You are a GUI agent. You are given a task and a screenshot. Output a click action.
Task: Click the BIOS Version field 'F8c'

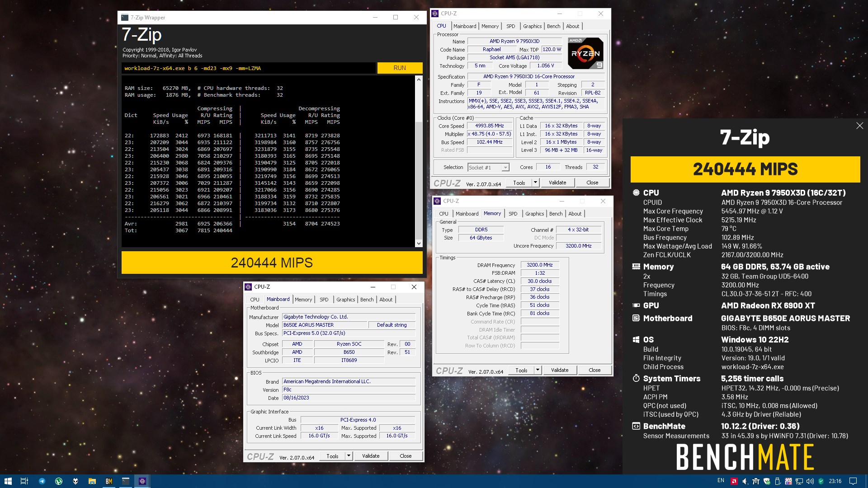(349, 389)
